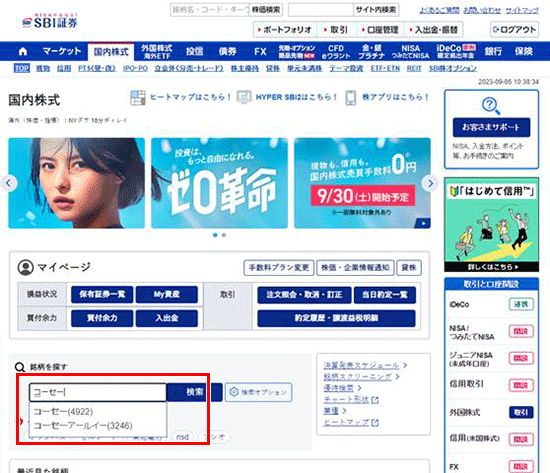Open 入出金・振替 from the top menu
The height and width of the screenshot is (473, 550).
(x=434, y=30)
